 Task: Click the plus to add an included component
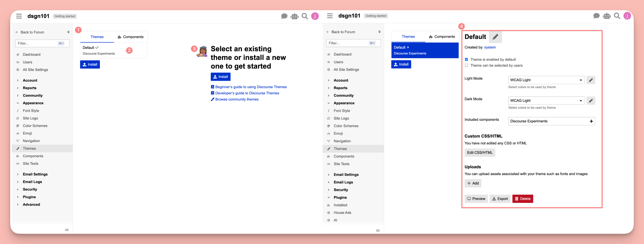click(591, 121)
